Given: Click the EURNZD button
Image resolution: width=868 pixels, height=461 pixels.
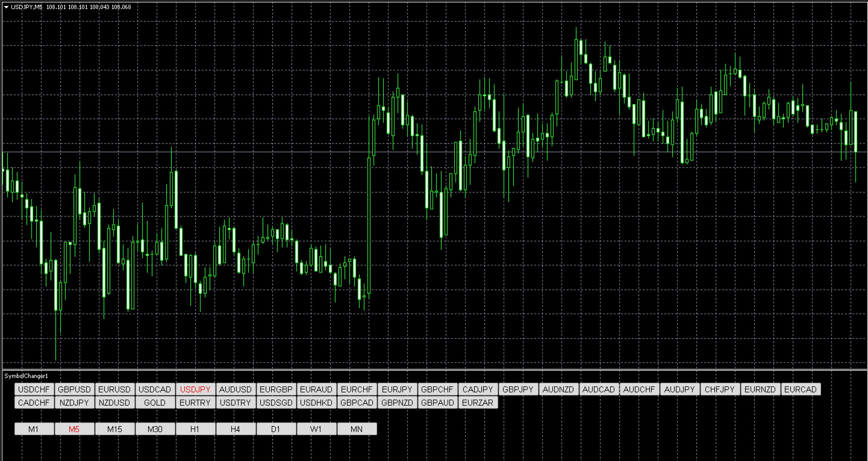Looking at the screenshot, I should pyautogui.click(x=760, y=389).
